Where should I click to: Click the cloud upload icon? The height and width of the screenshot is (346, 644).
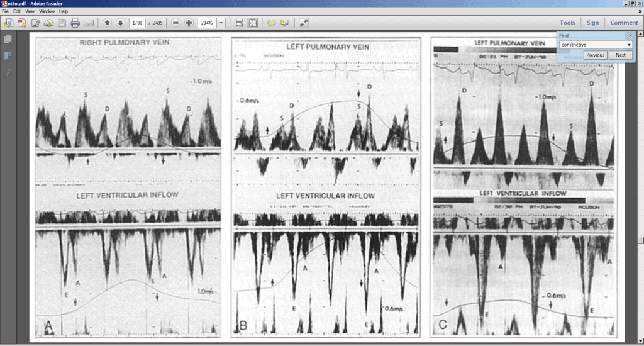[48, 23]
